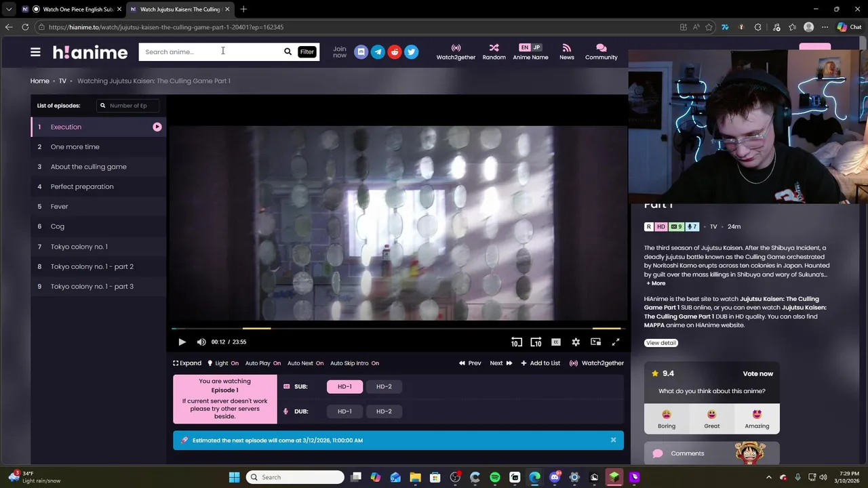Image resolution: width=868 pixels, height=488 pixels.
Task: Go to Home breadcrumb
Action: [x=39, y=81]
